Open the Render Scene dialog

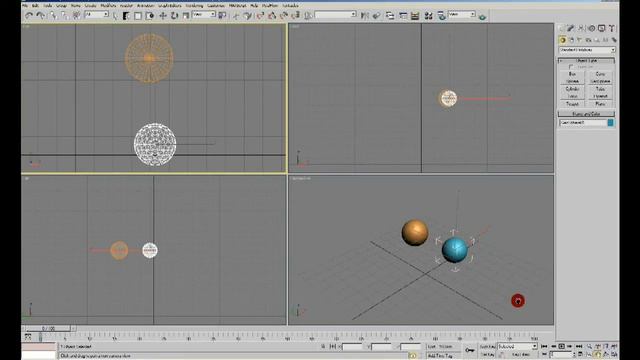[441, 16]
